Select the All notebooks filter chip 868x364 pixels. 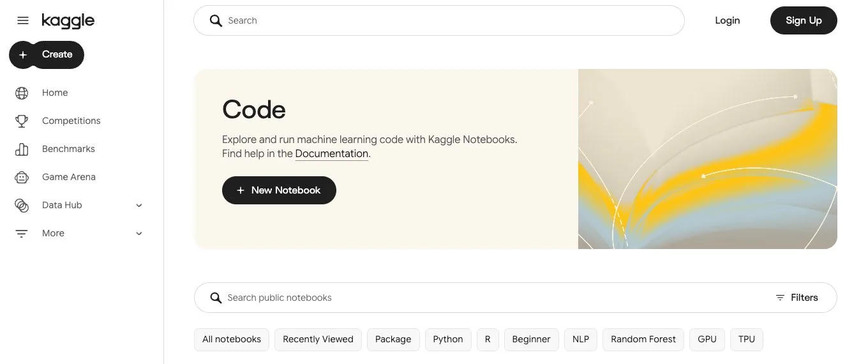click(x=232, y=340)
